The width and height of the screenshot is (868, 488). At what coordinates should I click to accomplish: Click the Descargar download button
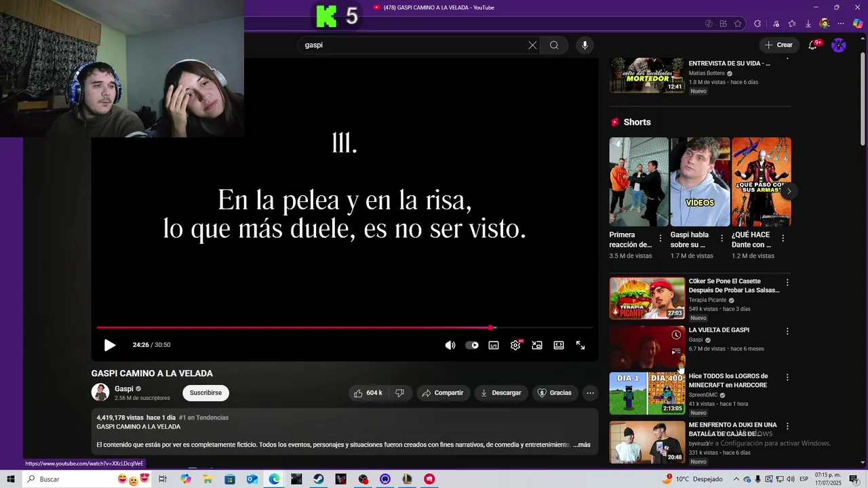pos(500,393)
